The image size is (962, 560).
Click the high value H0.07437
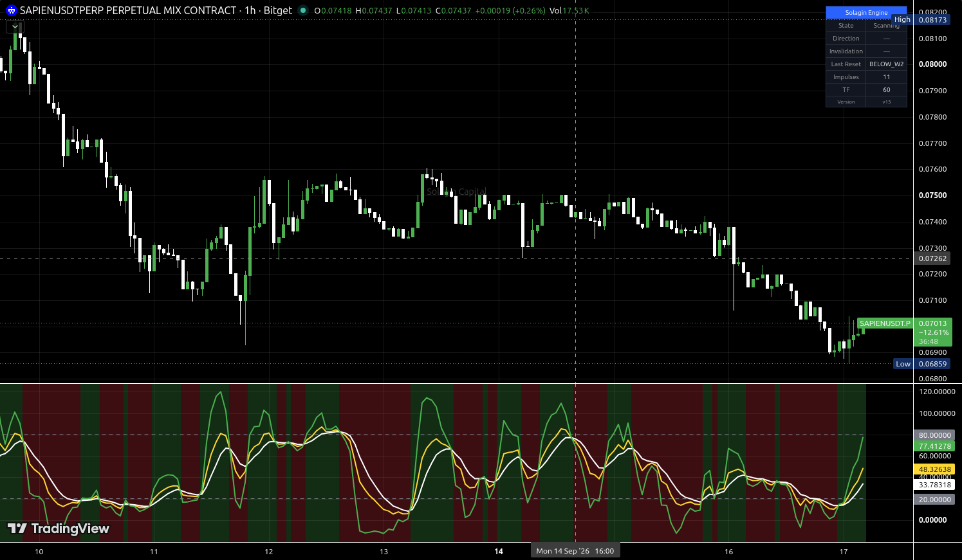coord(374,11)
